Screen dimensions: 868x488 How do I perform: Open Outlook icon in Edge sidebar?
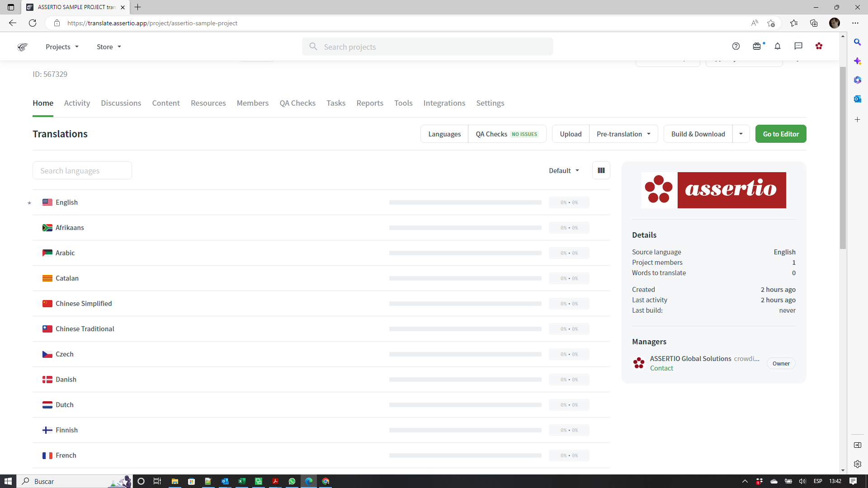coord(857,99)
